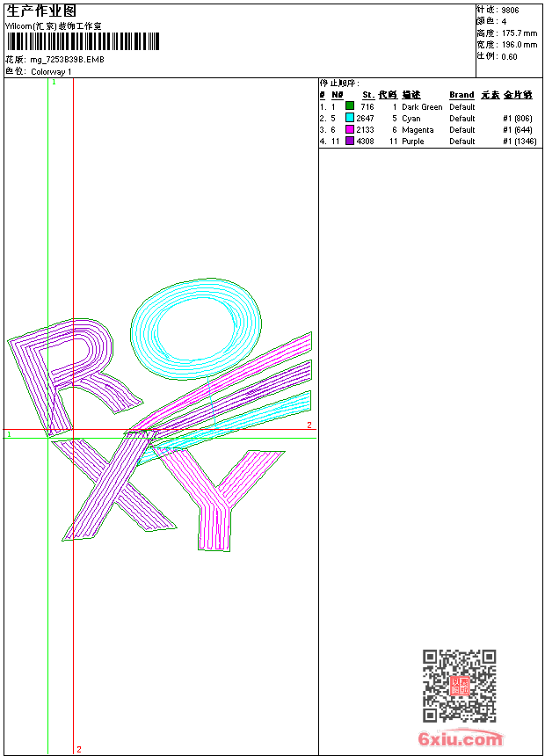Click the 金片数 column header
The width and height of the screenshot is (545, 756).
(x=518, y=95)
